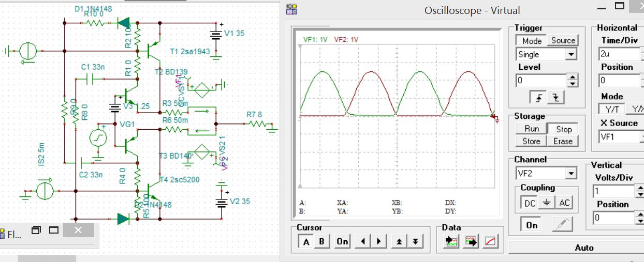Image resolution: width=644 pixels, height=262 pixels.
Task: Select the VG1 sine generator symbol
Action: pyautogui.click(x=98, y=137)
